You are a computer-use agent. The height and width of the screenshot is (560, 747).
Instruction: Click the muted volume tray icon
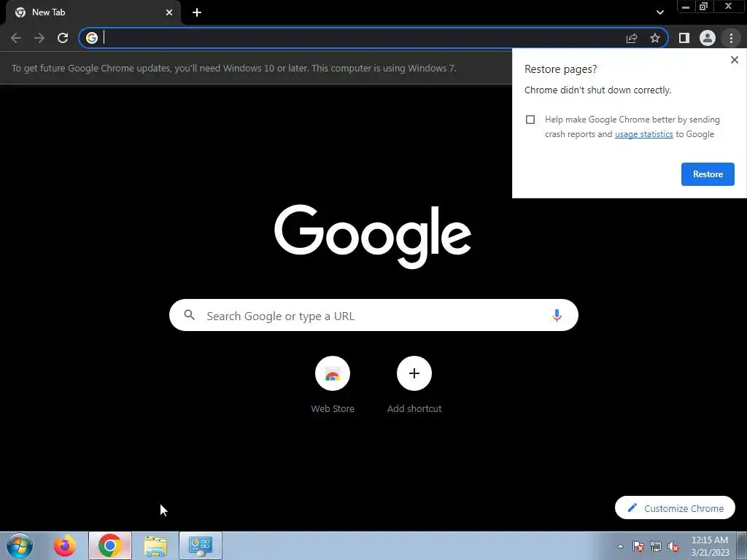click(x=673, y=547)
